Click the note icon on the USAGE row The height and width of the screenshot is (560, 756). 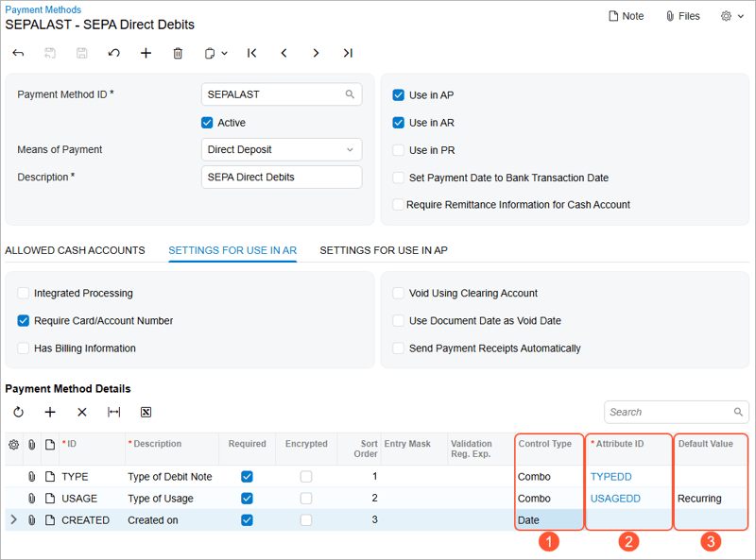(50, 499)
